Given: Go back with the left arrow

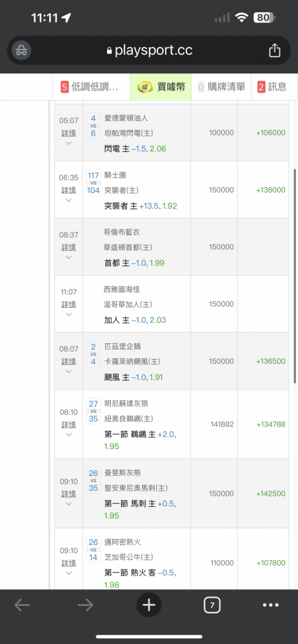Looking at the screenshot, I should (22, 605).
